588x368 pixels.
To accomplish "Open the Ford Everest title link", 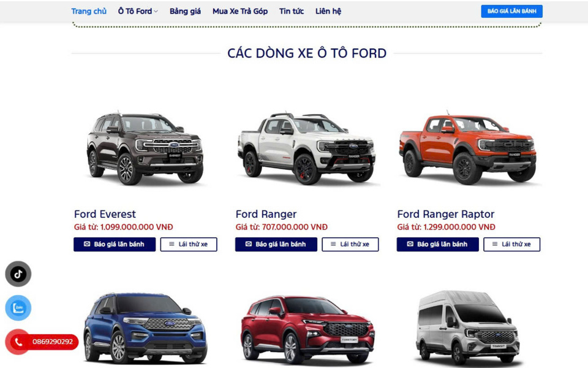I will [105, 214].
